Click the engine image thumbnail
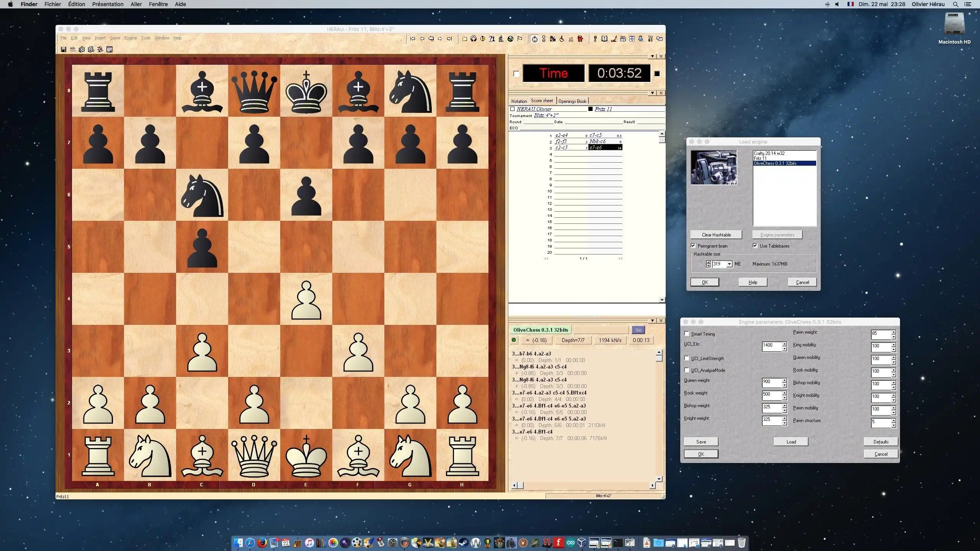 point(715,166)
